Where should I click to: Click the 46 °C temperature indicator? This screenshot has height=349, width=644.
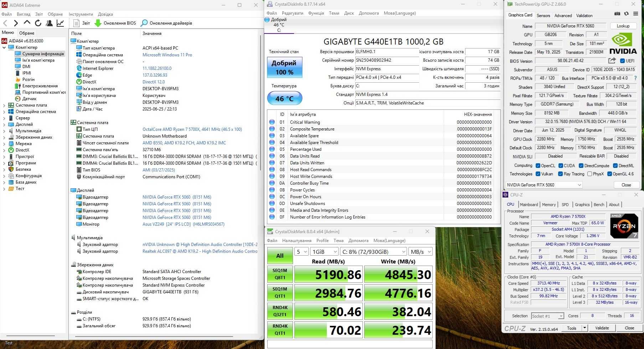(x=284, y=98)
